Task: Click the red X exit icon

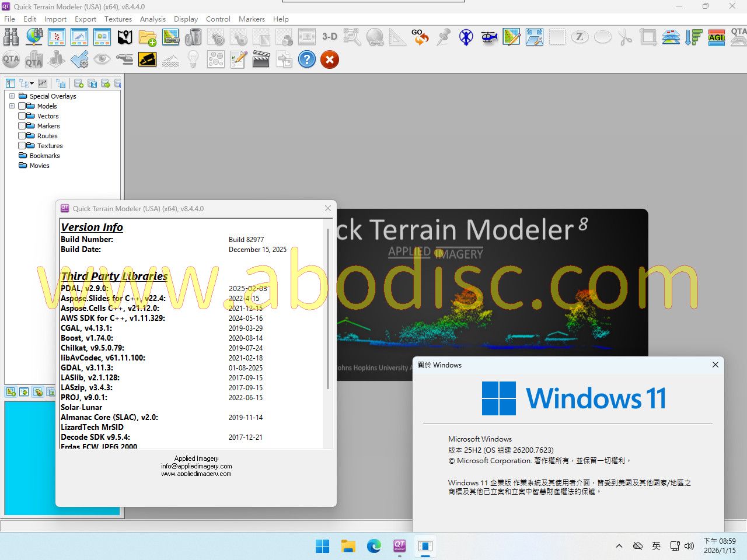Action: pos(330,60)
